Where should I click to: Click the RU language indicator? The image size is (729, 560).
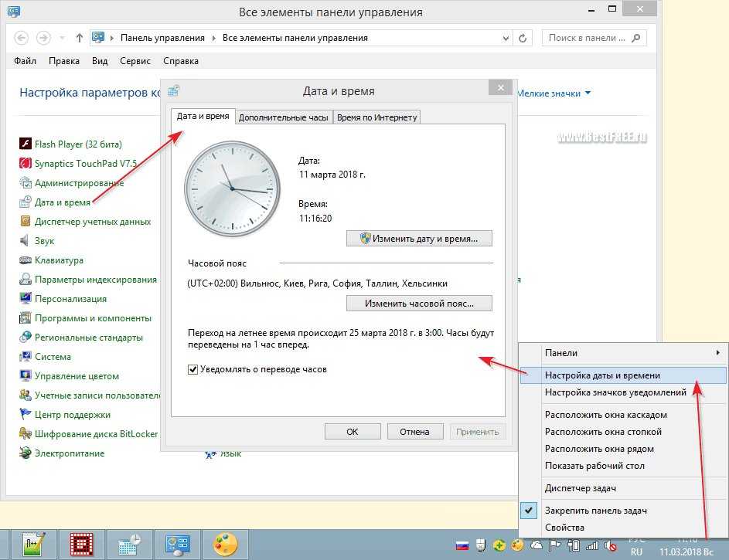636,552
